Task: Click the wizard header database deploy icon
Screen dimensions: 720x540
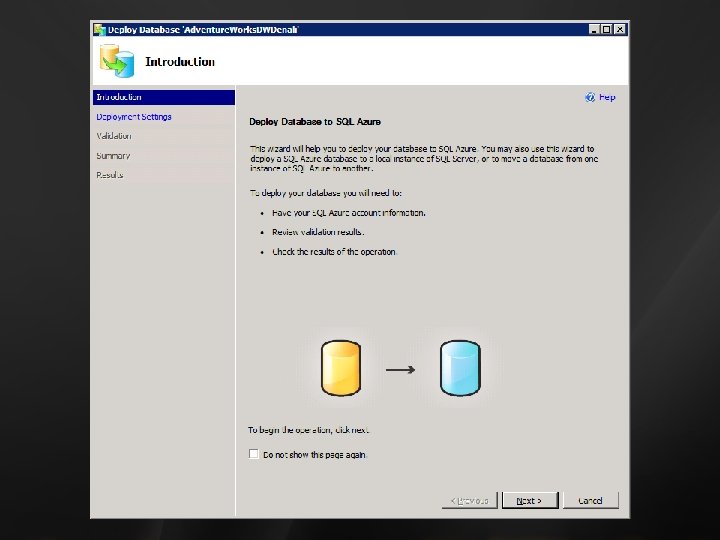Action: coord(117,61)
